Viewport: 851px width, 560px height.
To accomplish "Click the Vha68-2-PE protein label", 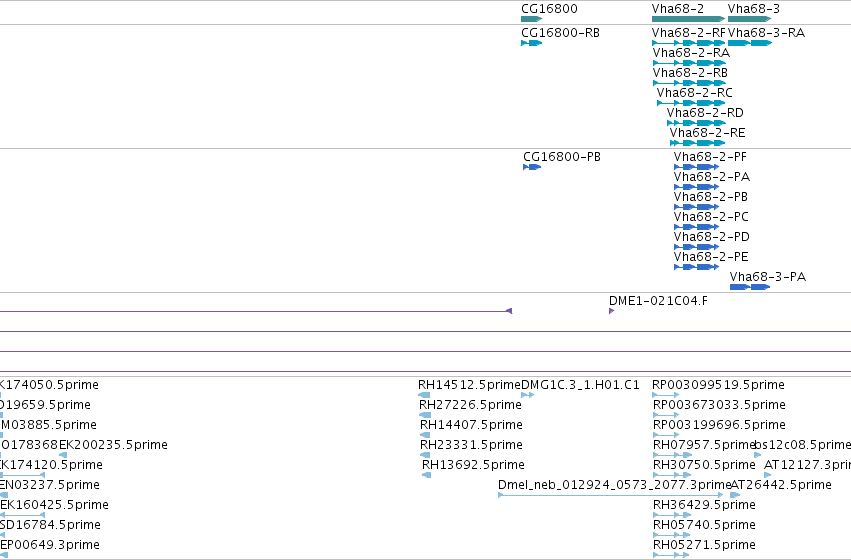I will (x=711, y=257).
